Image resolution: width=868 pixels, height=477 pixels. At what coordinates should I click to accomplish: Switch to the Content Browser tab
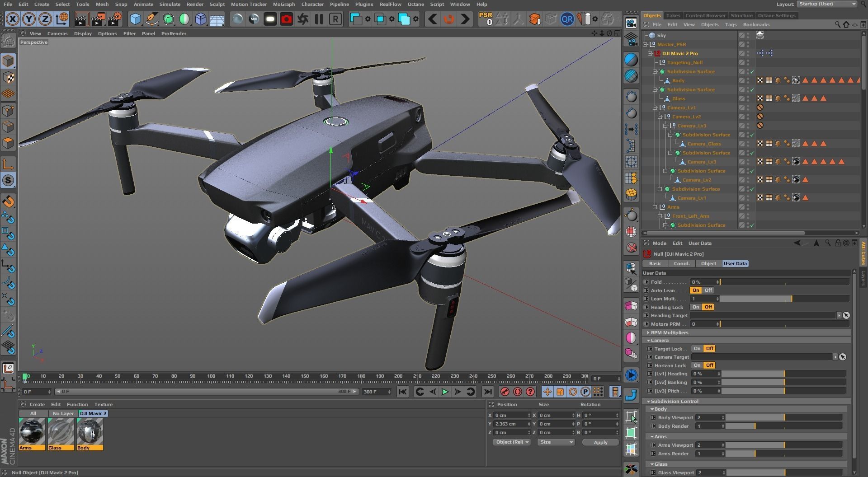(705, 15)
